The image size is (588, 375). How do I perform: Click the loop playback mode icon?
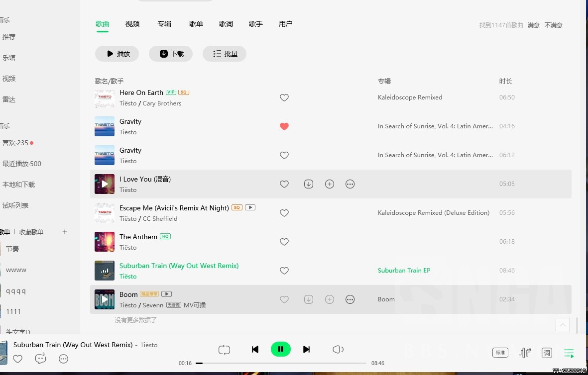[x=224, y=350]
